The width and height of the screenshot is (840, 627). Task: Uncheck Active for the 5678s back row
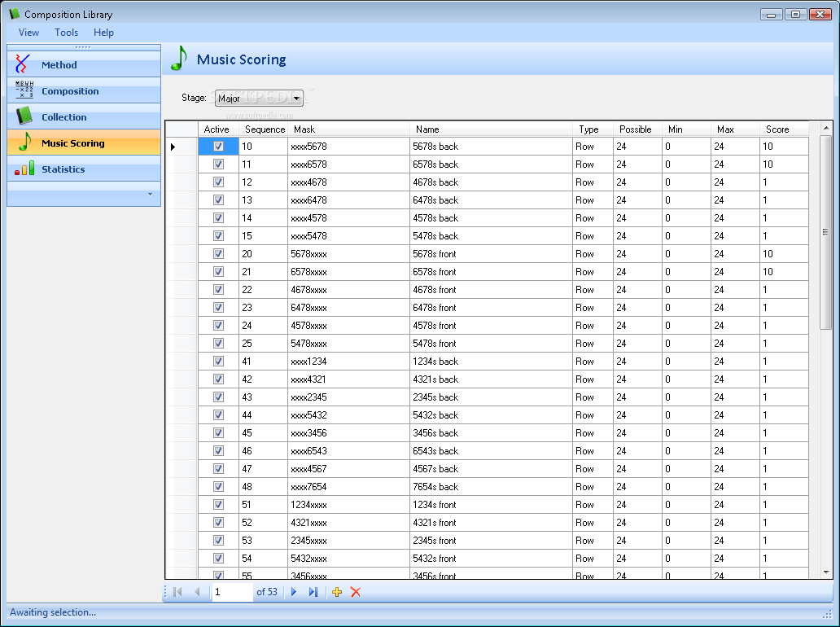[x=218, y=147]
